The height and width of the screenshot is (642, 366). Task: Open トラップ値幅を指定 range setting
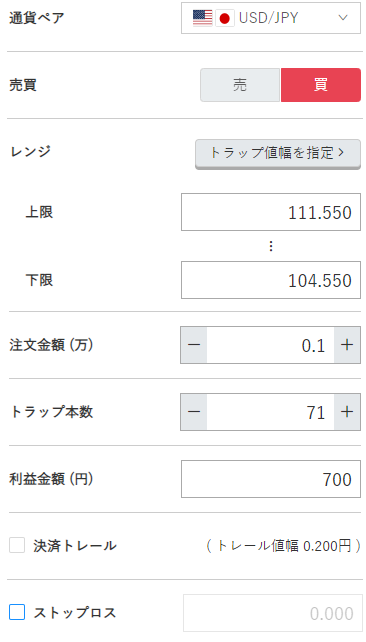pyautogui.click(x=278, y=154)
